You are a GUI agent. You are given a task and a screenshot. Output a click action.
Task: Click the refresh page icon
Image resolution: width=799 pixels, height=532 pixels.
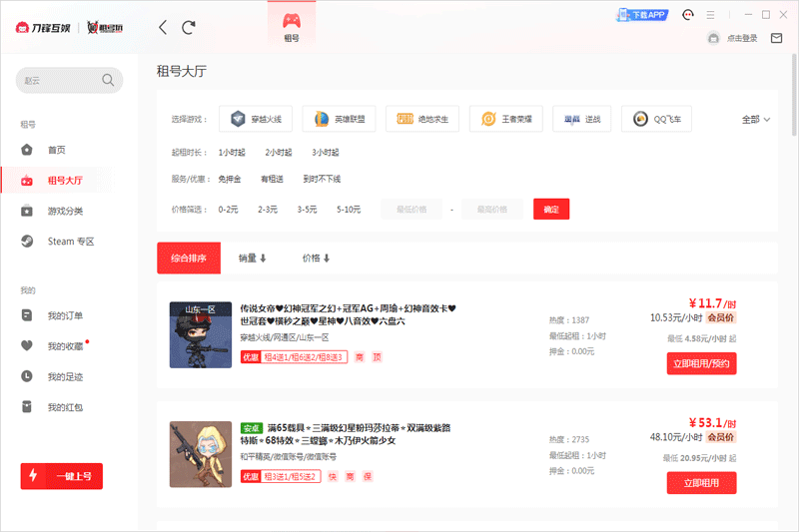click(189, 27)
